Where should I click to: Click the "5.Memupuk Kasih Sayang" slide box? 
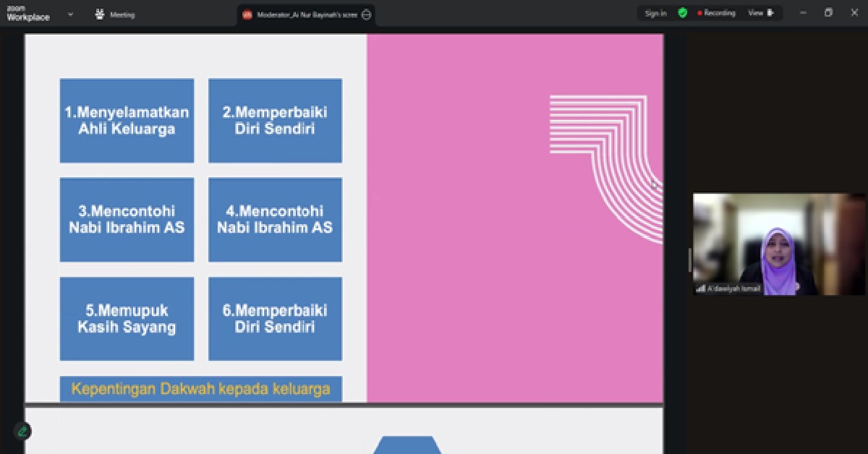coord(127,319)
